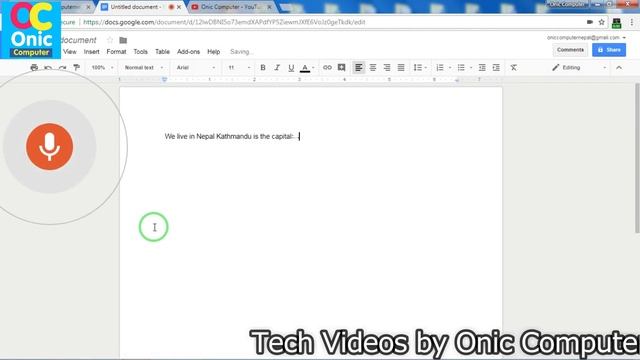Image resolution: width=640 pixels, height=360 pixels.
Task: Expand the bulleted list options arrow
Action: click(471, 68)
